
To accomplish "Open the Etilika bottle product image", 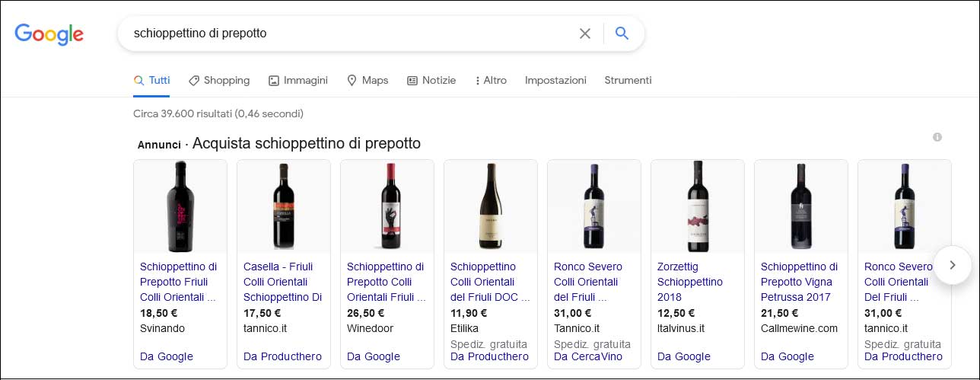I will [491, 206].
